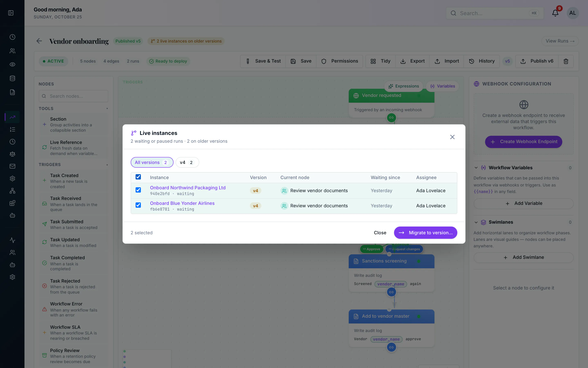
Task: Open the scales icon in the sidebar
Action: click(12, 154)
